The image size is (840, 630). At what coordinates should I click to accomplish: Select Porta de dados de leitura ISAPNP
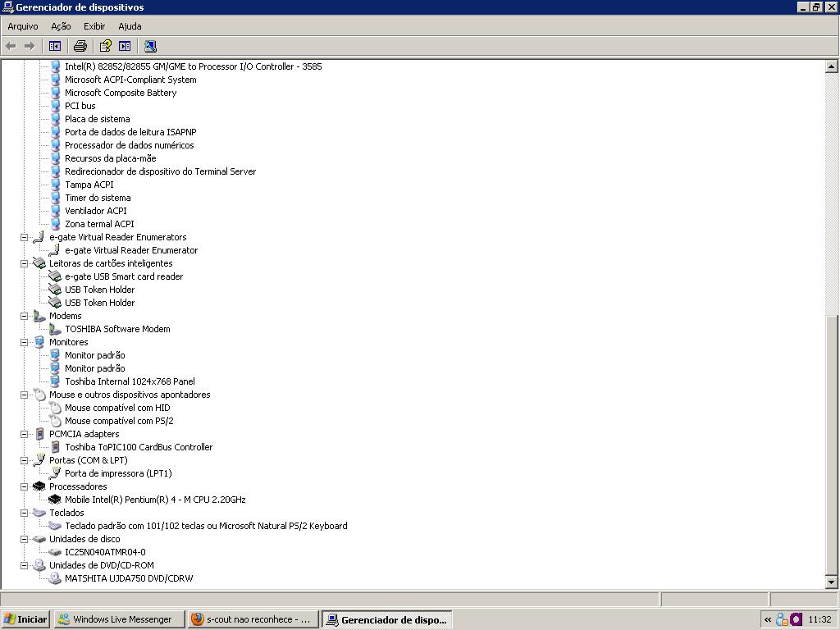click(130, 132)
